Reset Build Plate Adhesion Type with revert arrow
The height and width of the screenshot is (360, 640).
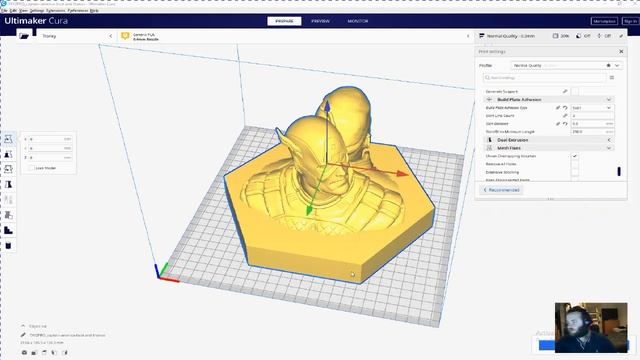pyautogui.click(x=565, y=108)
